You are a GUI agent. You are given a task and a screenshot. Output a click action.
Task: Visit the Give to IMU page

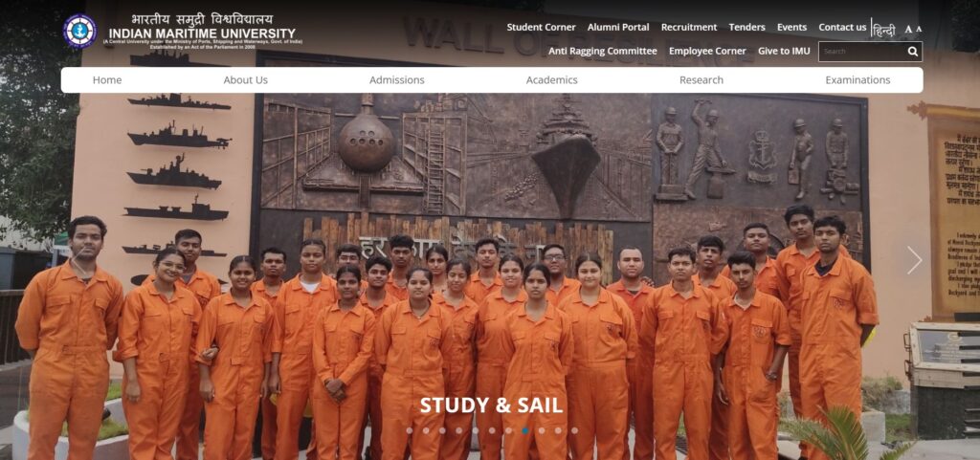click(784, 52)
